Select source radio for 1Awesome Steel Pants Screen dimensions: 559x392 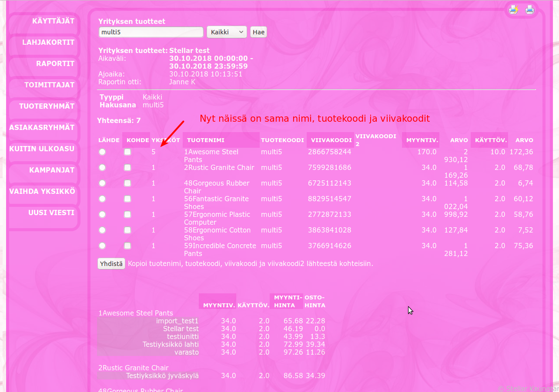point(102,152)
